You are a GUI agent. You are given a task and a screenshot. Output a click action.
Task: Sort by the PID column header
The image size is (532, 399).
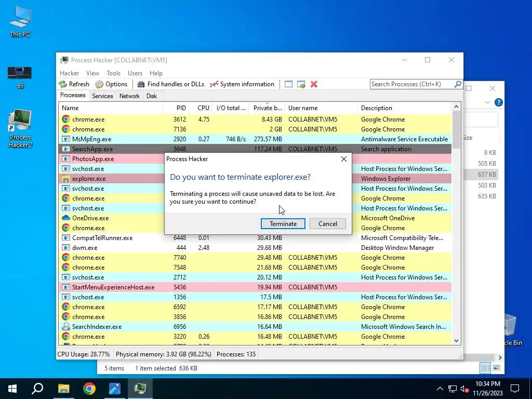[x=177, y=108]
